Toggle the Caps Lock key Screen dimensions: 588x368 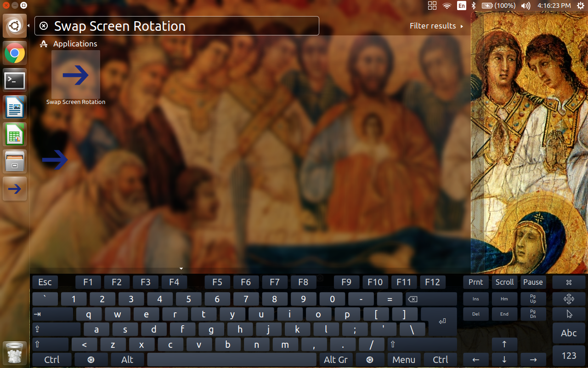(x=56, y=329)
